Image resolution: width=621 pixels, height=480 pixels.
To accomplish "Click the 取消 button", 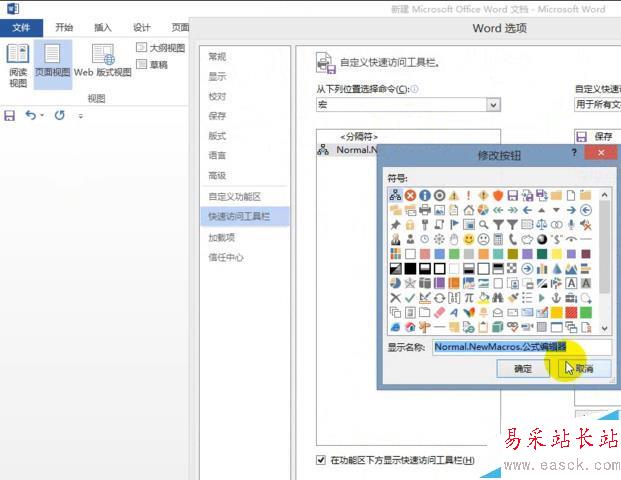I will point(585,369).
